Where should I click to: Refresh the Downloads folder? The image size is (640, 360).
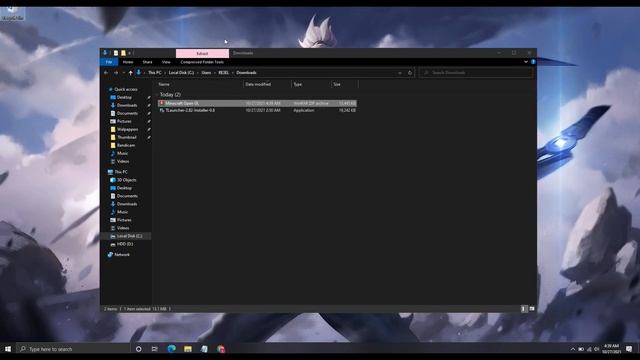(x=410, y=73)
